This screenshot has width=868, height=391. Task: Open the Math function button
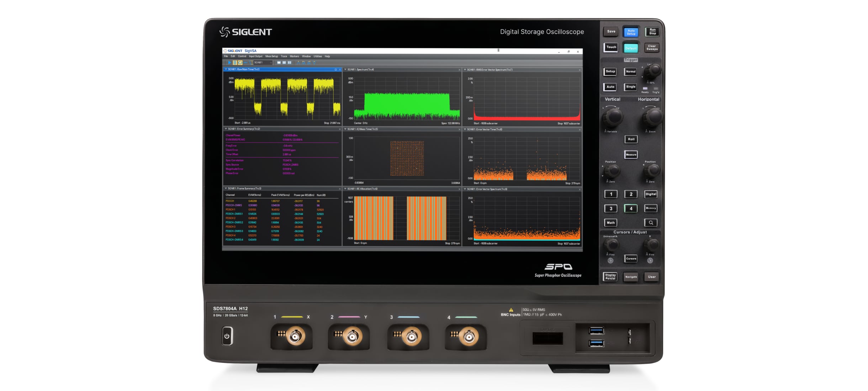coord(611,223)
